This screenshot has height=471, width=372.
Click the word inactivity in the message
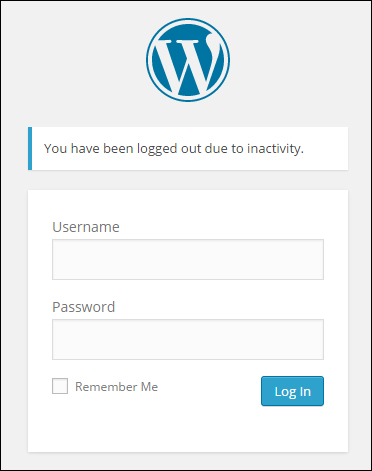click(273, 149)
